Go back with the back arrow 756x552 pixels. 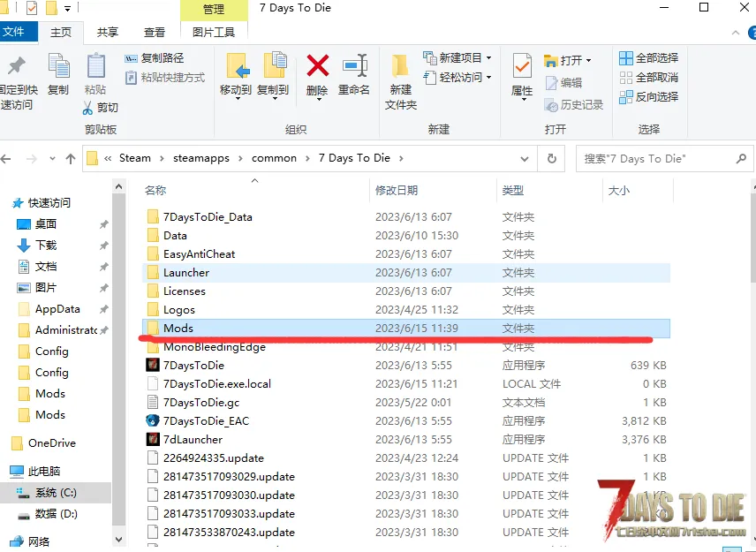click(x=6, y=159)
